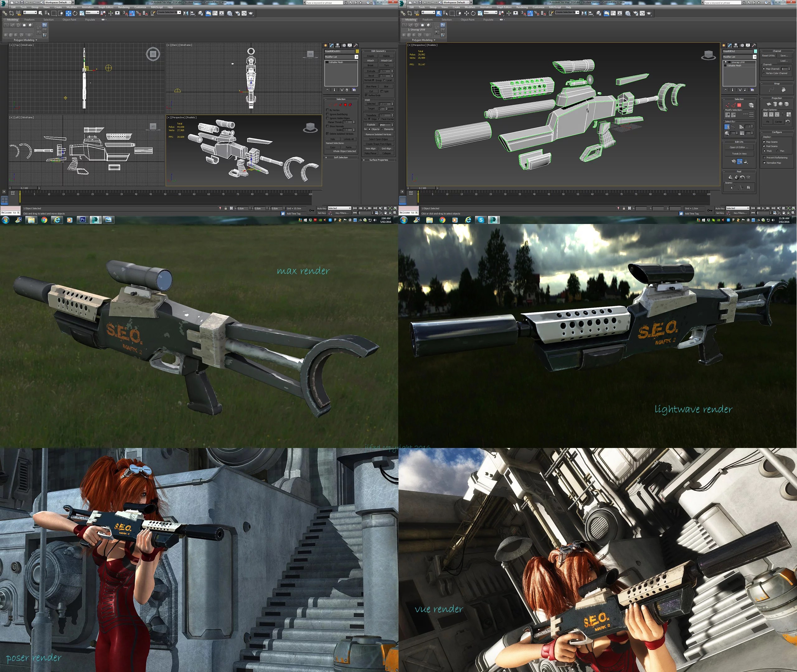
Task: Select the Thin seam display radio button
Action: coord(778,151)
